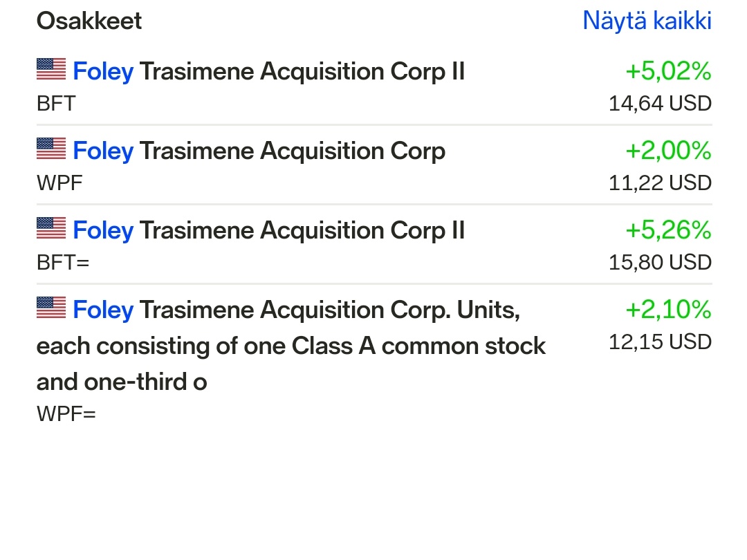Click the US flag icon beside the BFT ticker row

[x=51, y=70]
